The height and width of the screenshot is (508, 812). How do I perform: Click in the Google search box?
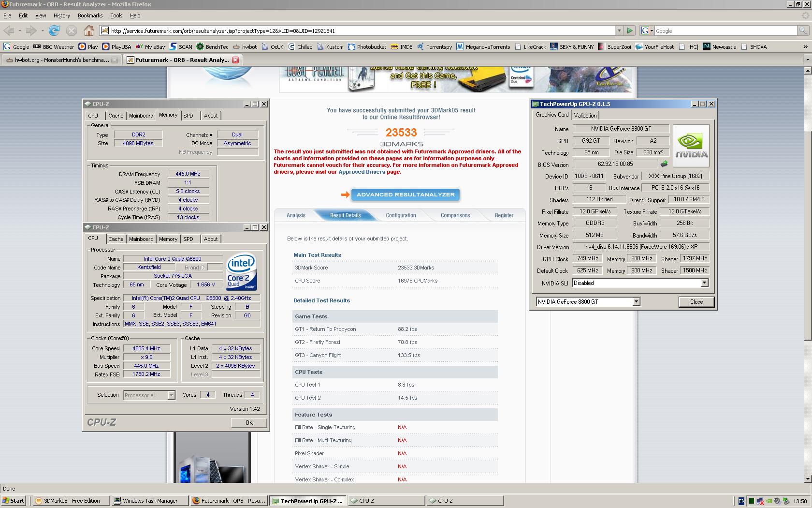pos(725,31)
